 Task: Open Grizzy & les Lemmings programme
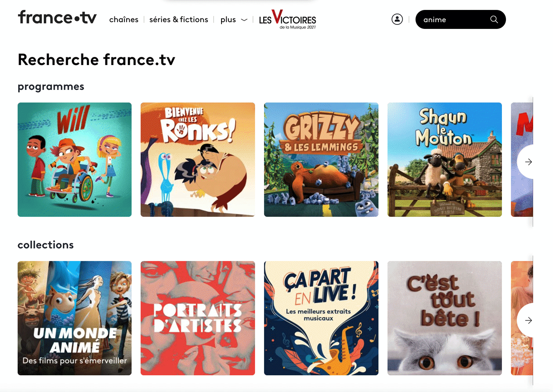321,159
